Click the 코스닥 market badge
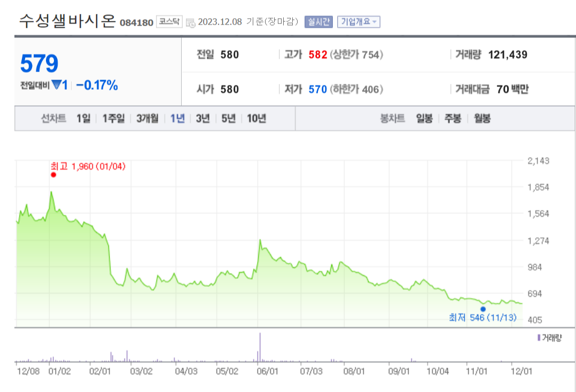The height and width of the screenshot is (392, 576). pos(169,22)
